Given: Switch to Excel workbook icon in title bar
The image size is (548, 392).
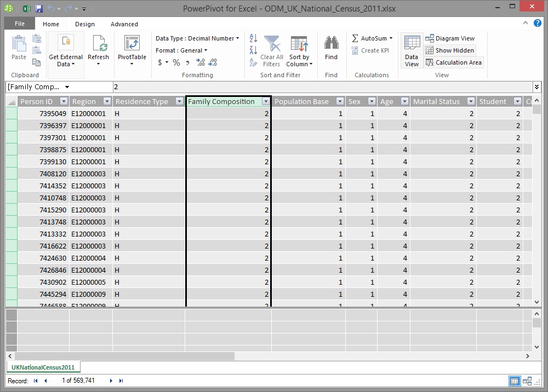Looking at the screenshot, I should click(x=26, y=8).
